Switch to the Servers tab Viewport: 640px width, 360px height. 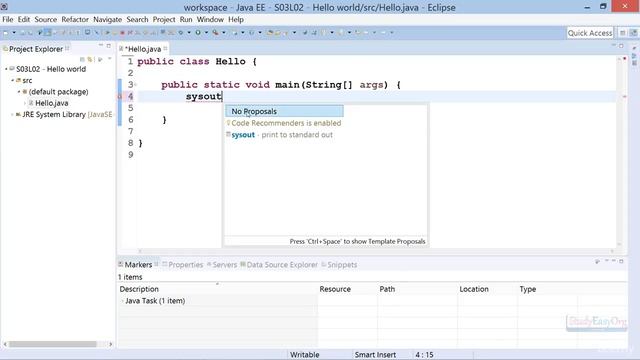[222, 264]
